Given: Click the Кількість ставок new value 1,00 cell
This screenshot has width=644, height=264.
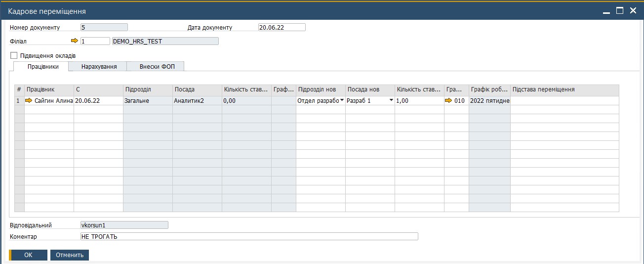Looking at the screenshot, I should [x=420, y=100].
